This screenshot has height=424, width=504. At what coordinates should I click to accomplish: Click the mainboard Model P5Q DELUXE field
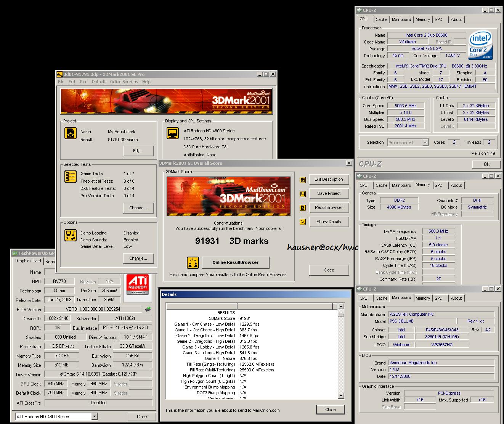point(422,321)
